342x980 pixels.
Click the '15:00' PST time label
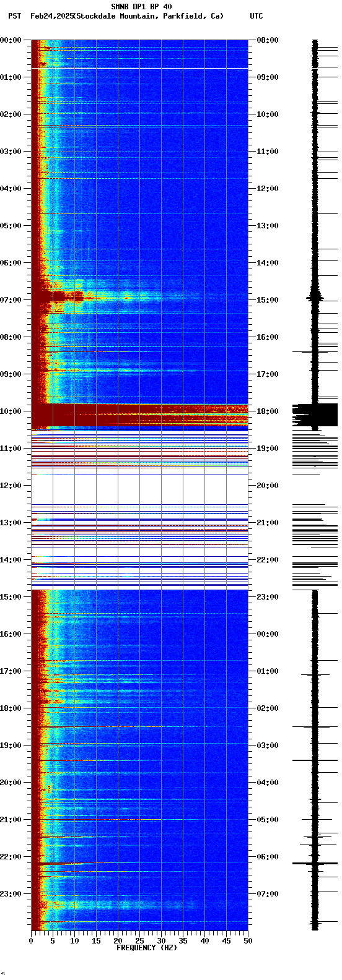[x=11, y=597]
